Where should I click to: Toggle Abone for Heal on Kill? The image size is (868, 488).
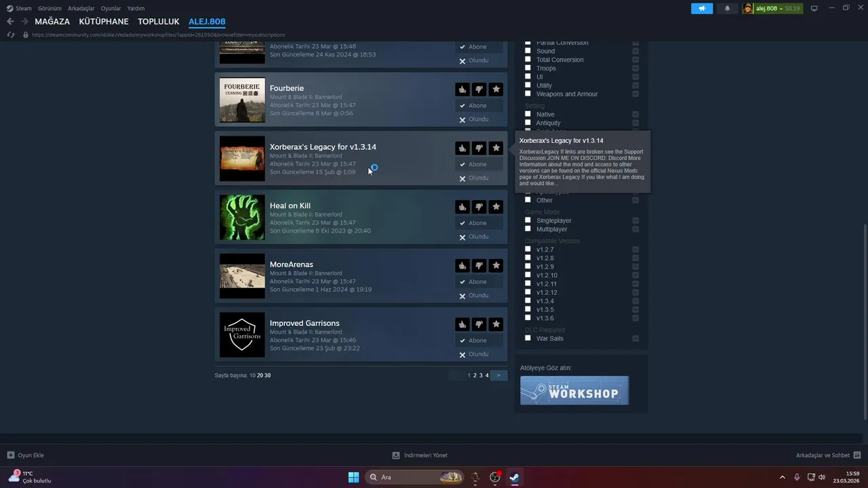(x=479, y=223)
